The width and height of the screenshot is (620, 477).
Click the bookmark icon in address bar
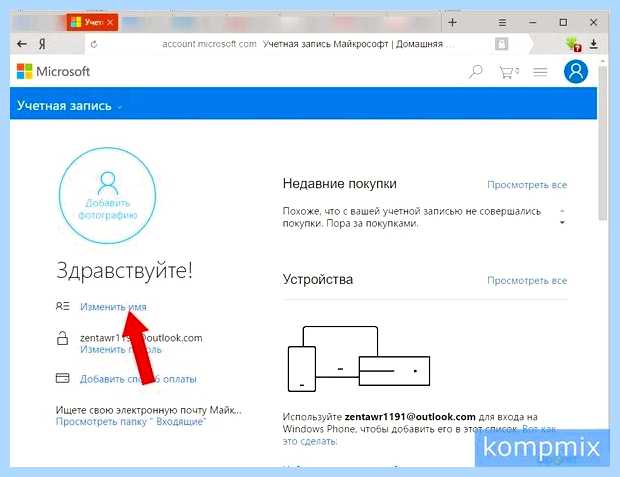click(501, 44)
